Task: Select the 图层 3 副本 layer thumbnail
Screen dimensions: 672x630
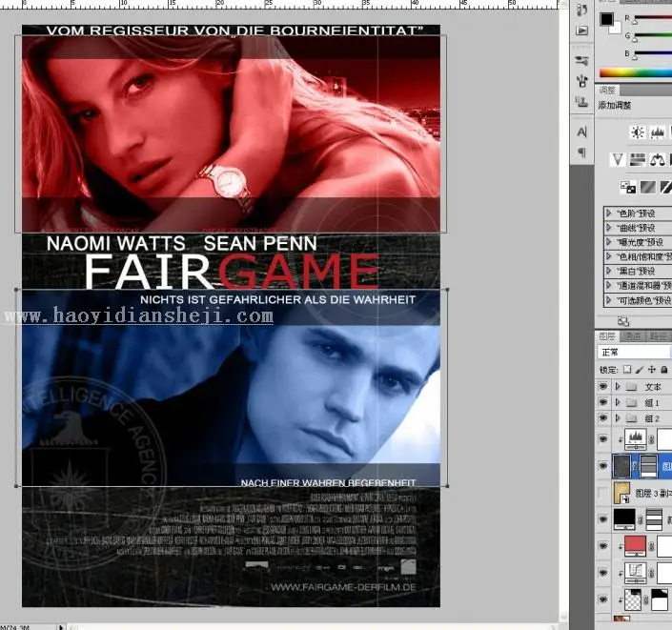Action: click(621, 493)
